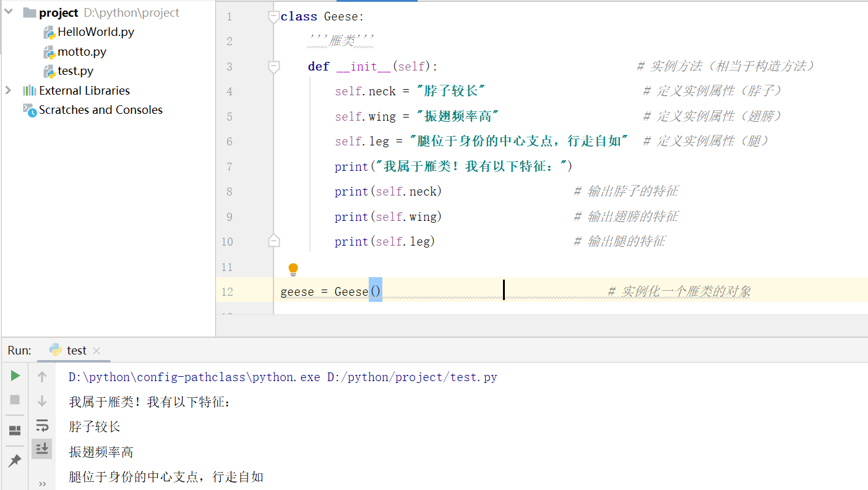Click the print(self.leg) statement

385,242
